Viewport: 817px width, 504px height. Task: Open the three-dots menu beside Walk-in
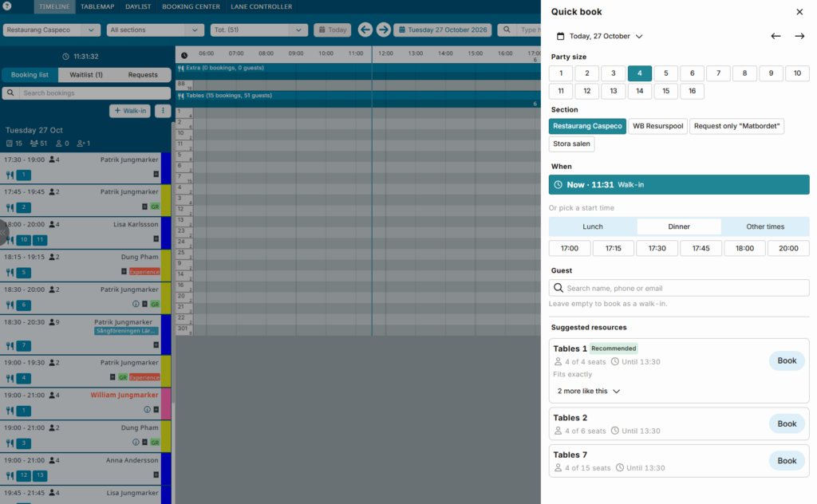pos(163,110)
